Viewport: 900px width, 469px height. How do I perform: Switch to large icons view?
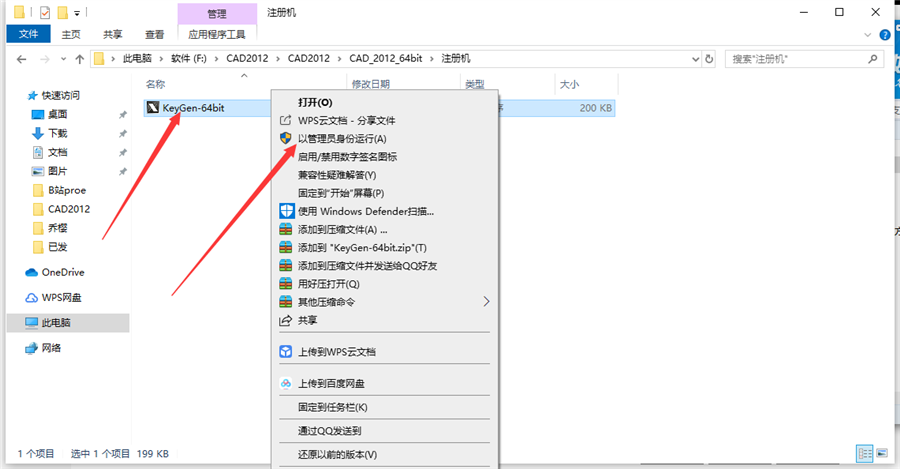pyautogui.click(x=882, y=453)
